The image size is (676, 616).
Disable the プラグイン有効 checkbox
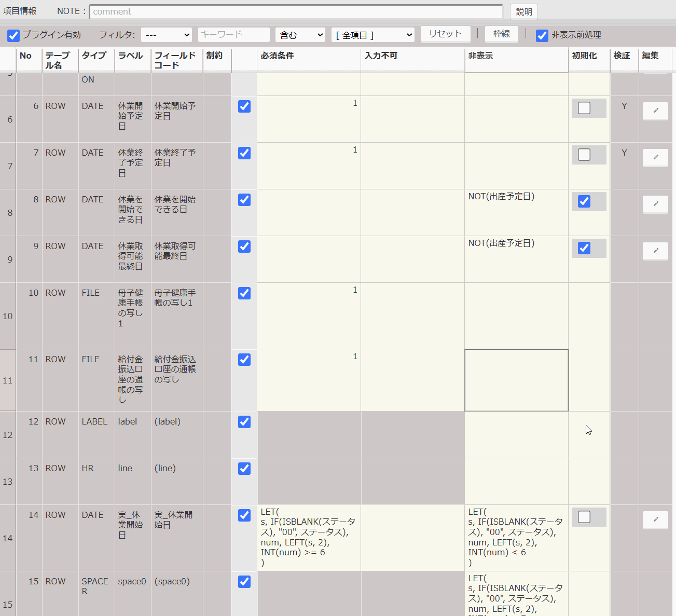coord(13,35)
